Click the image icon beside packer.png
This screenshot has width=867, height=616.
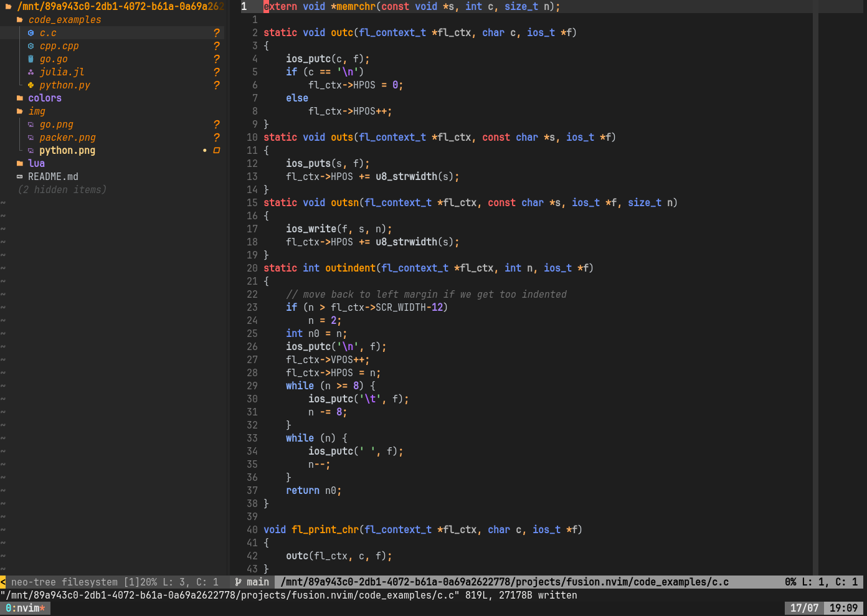click(31, 138)
